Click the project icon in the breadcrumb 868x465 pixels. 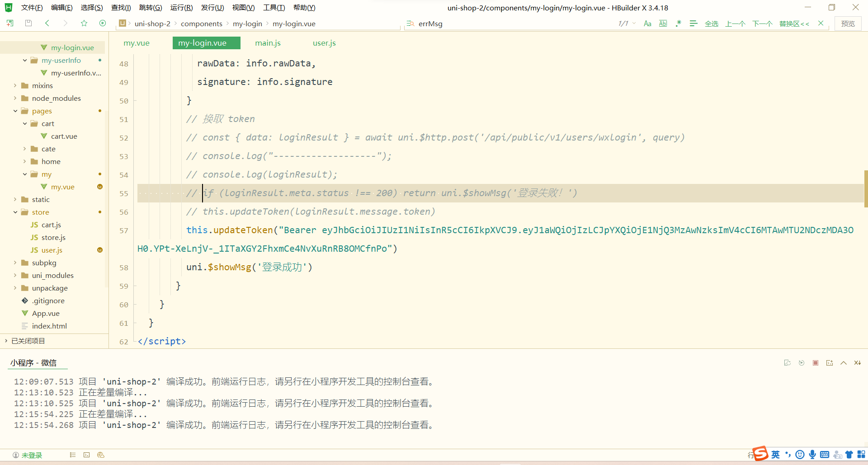coord(122,23)
